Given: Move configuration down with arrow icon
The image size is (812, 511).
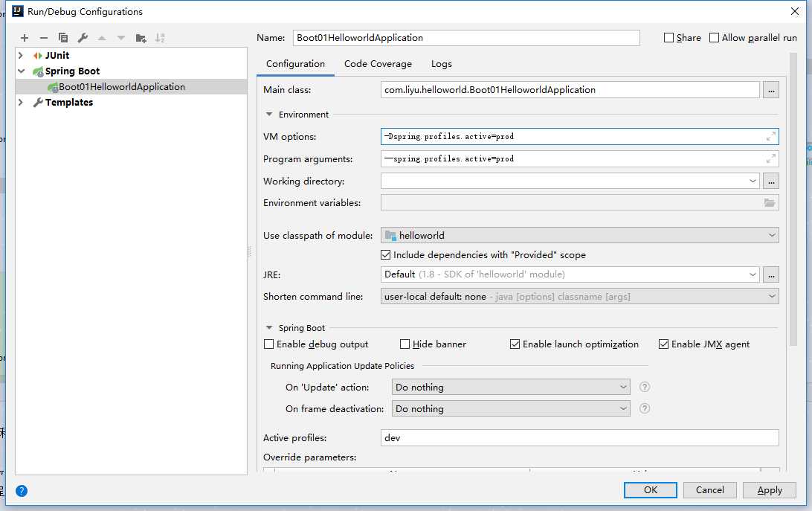Looking at the screenshot, I should click(x=121, y=38).
